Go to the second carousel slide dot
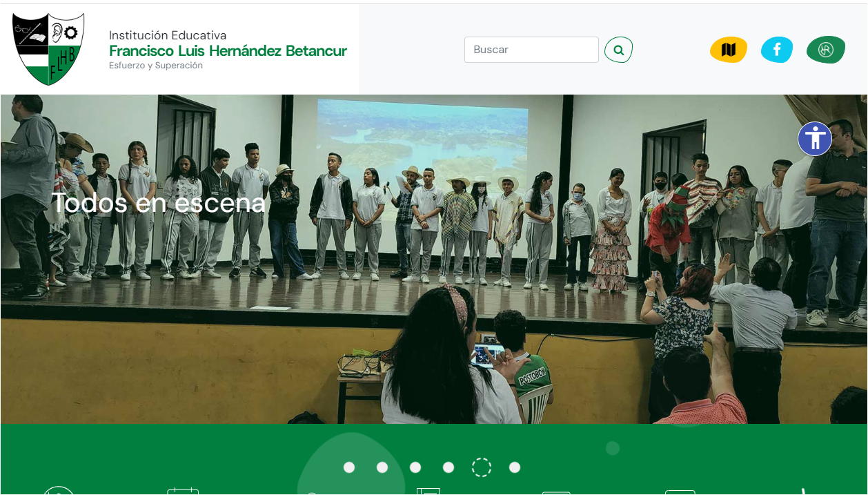 pyautogui.click(x=382, y=467)
